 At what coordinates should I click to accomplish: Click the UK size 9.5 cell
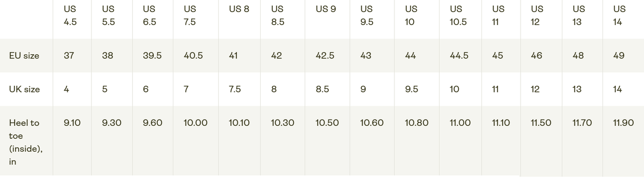(x=411, y=89)
